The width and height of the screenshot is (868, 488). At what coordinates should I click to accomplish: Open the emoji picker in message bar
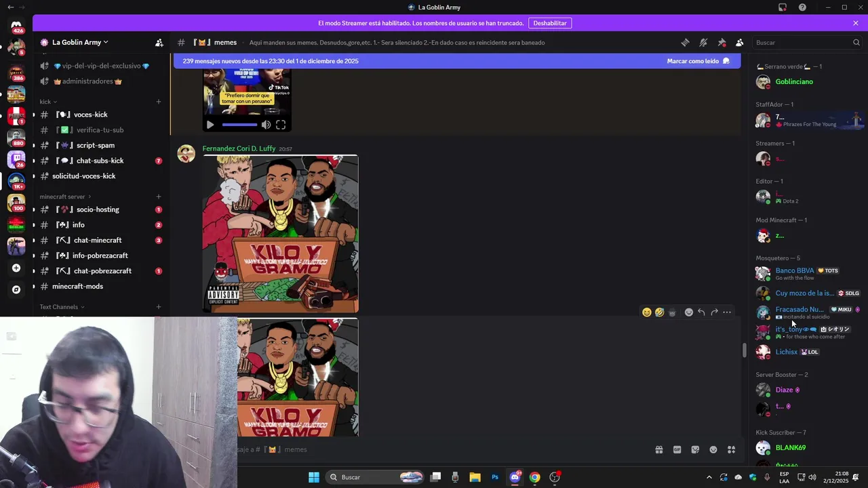tap(713, 449)
